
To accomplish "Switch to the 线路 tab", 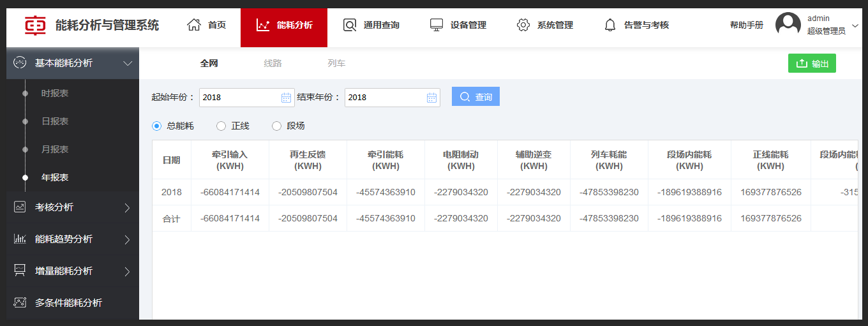I will pos(273,63).
